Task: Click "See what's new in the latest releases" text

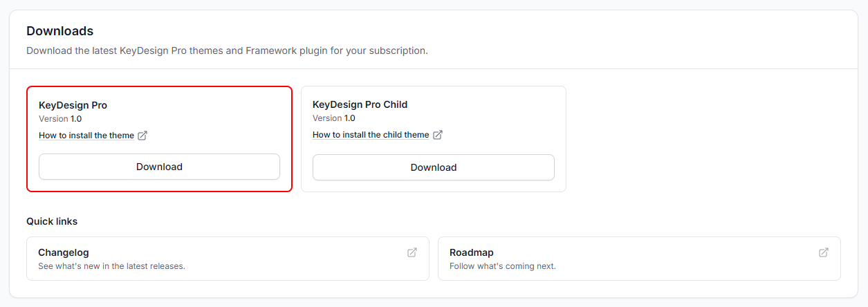Action: pyautogui.click(x=111, y=266)
